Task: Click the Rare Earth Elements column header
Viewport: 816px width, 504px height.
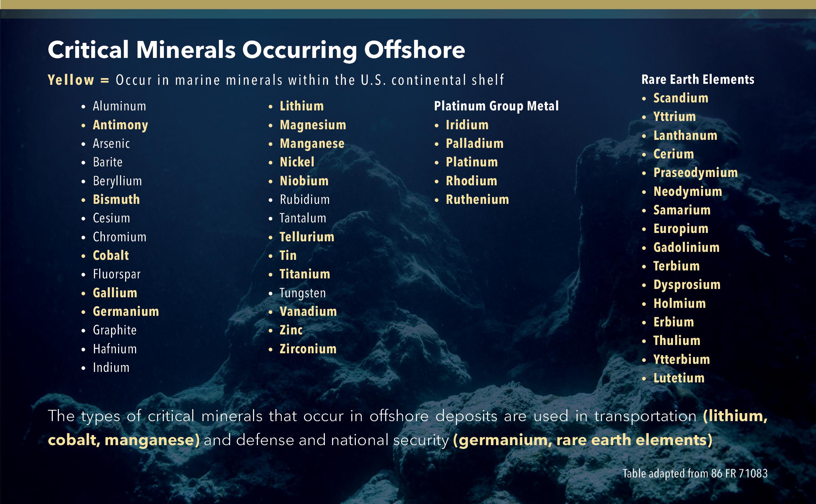Action: (x=698, y=80)
